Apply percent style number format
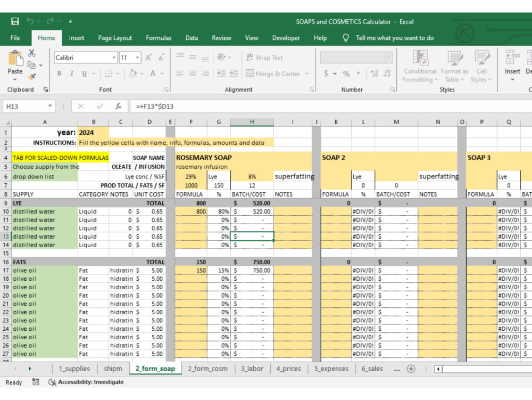 [346, 74]
